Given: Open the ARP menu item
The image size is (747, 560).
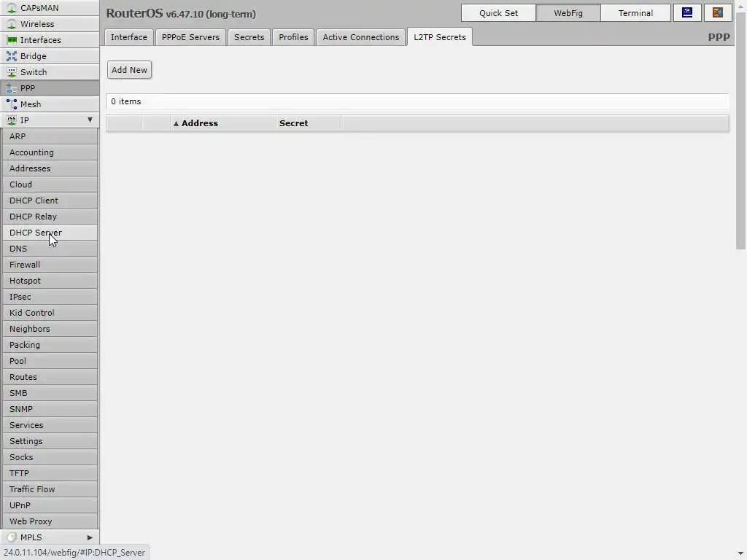Looking at the screenshot, I should coord(50,136).
